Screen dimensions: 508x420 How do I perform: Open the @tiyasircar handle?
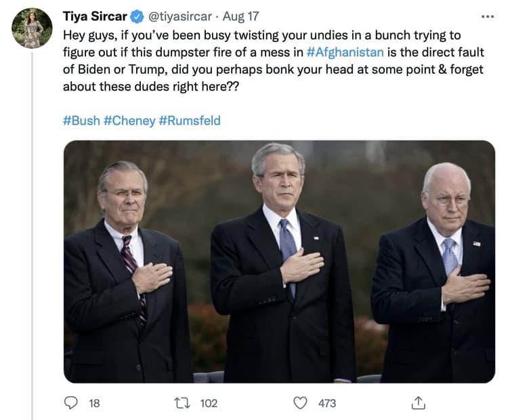(180, 16)
